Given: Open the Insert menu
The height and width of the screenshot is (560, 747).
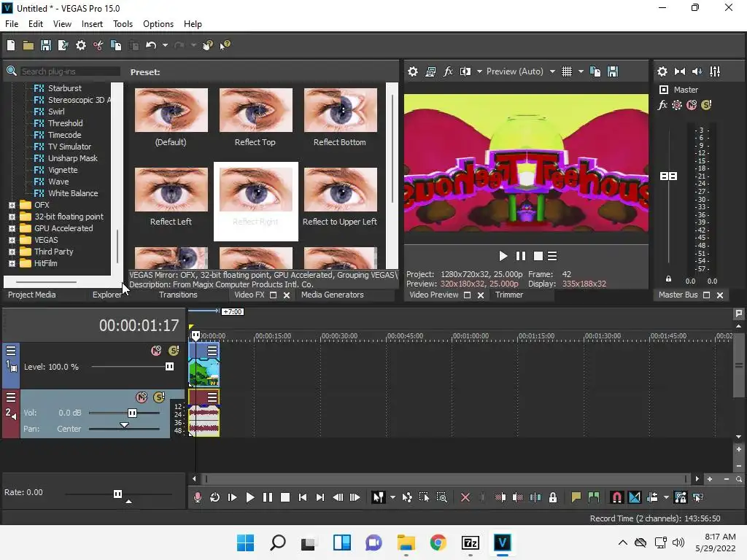Looking at the screenshot, I should [92, 24].
